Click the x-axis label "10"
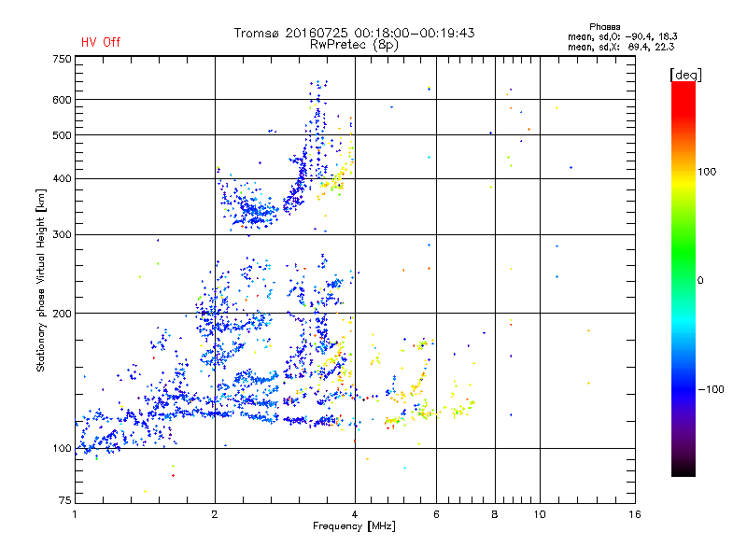Viewport: 747px width, 560px height. coord(540,514)
